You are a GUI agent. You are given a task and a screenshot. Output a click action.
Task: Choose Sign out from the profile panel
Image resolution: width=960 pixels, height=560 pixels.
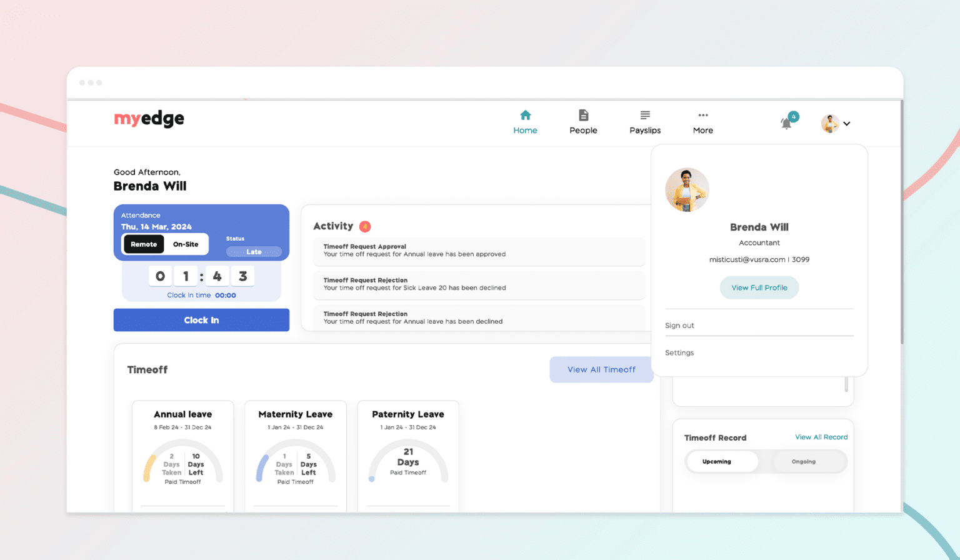tap(679, 325)
